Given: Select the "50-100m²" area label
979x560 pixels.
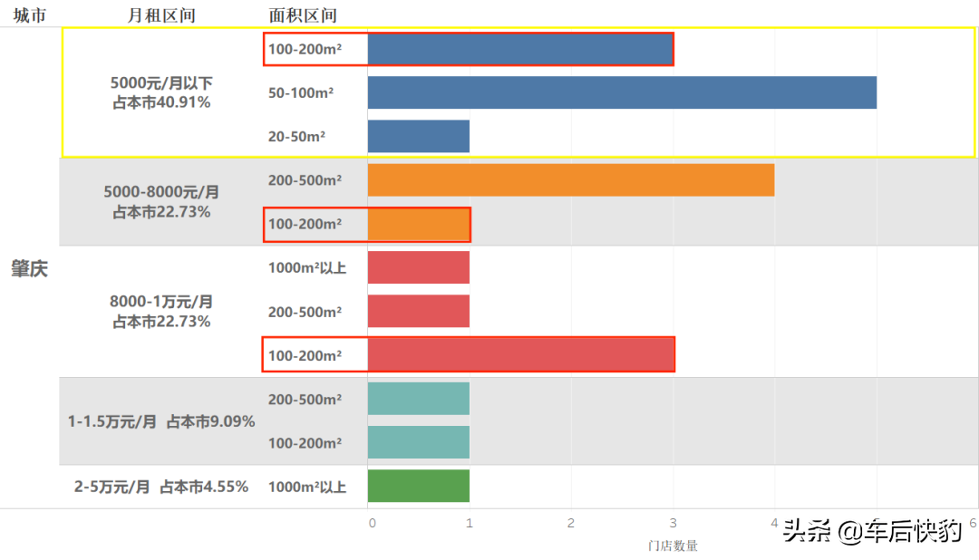Looking at the screenshot, I should 301,92.
